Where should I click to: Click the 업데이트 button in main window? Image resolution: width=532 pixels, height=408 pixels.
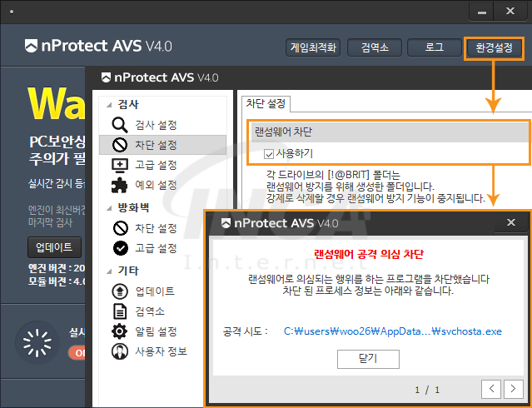tap(54, 247)
